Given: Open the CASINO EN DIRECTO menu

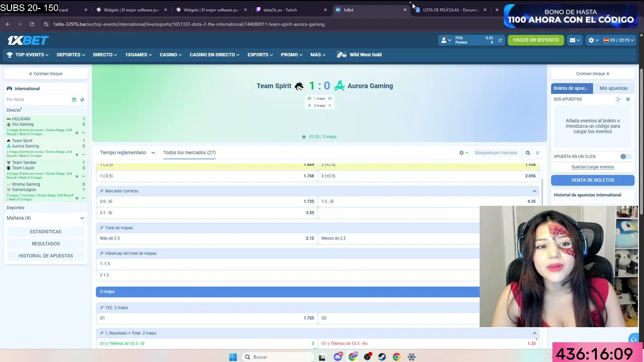Looking at the screenshot, I should click(215, 55).
